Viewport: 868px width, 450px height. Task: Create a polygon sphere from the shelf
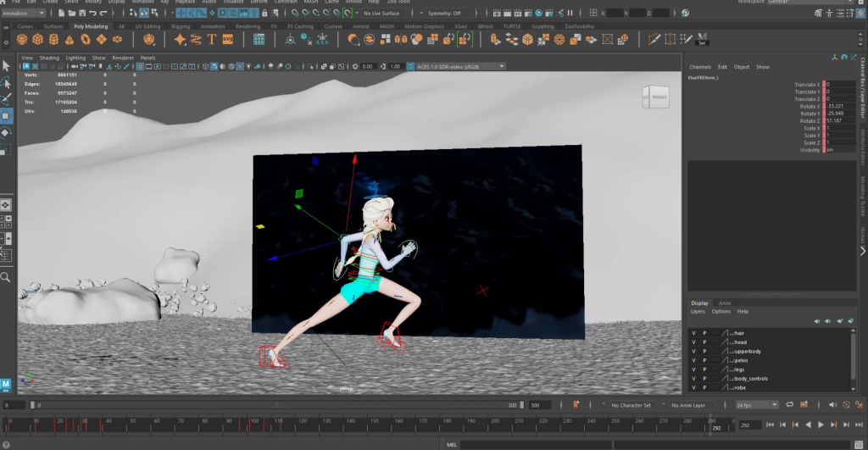pos(21,39)
